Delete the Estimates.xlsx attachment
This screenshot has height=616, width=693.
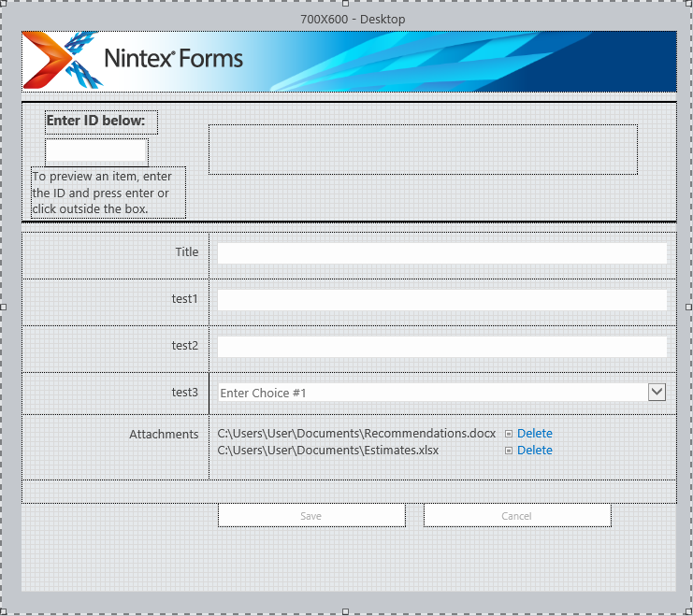[x=534, y=451]
